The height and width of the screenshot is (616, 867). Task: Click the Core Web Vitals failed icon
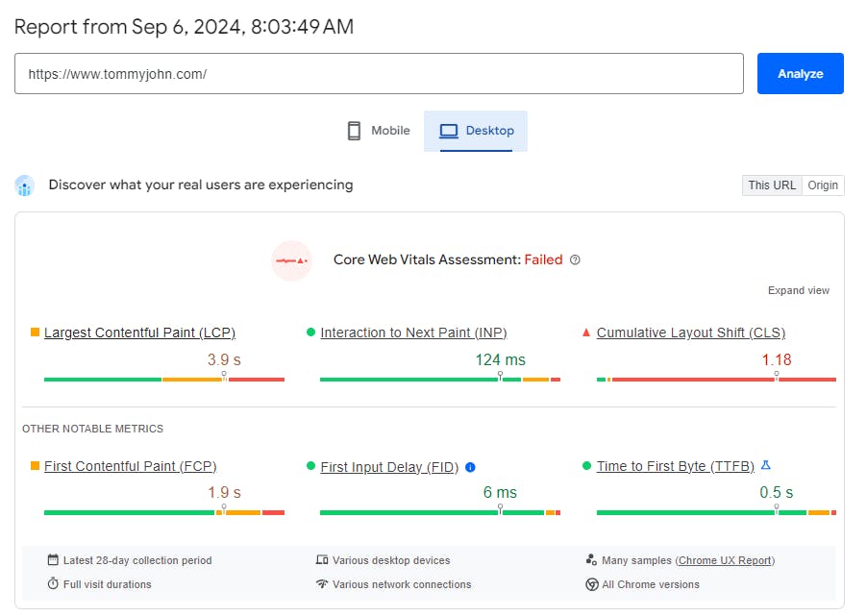click(x=291, y=260)
